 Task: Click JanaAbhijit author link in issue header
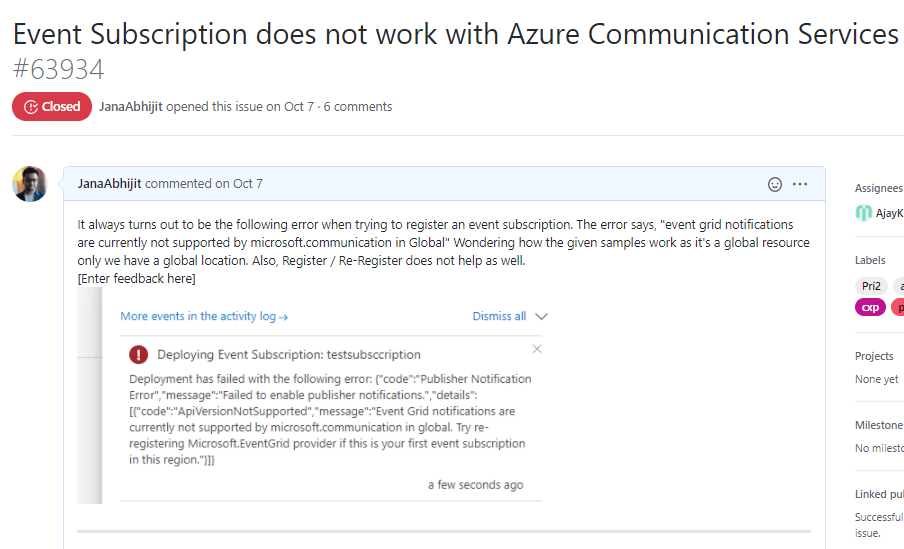(x=131, y=107)
